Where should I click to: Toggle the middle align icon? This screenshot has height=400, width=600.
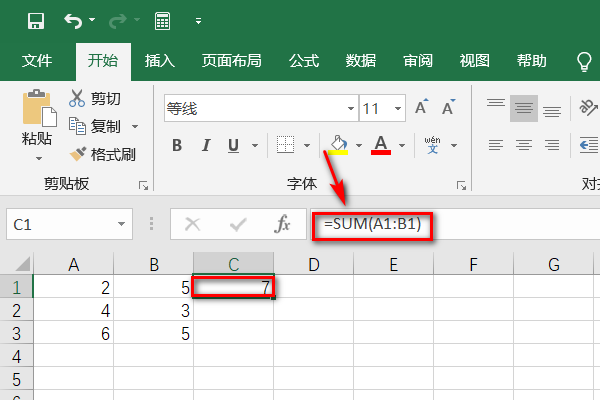[524, 108]
